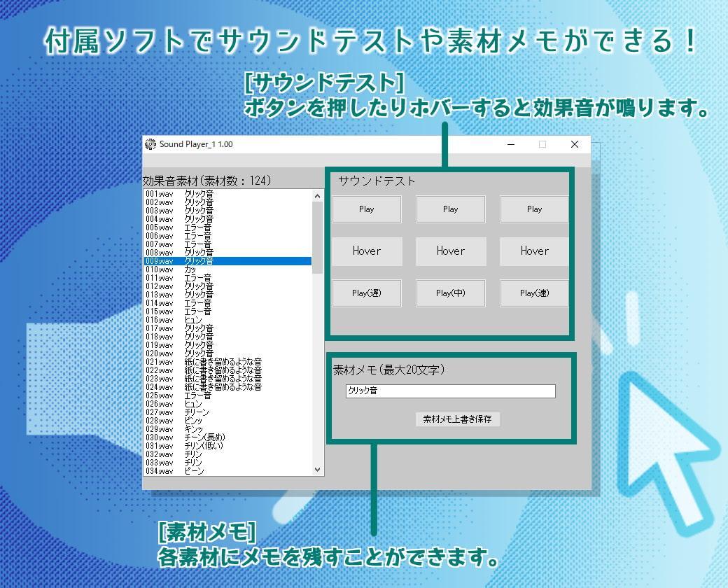The width and height of the screenshot is (728, 588).
Task: Select 008.wav クリック音 in the list
Action: click(x=227, y=252)
